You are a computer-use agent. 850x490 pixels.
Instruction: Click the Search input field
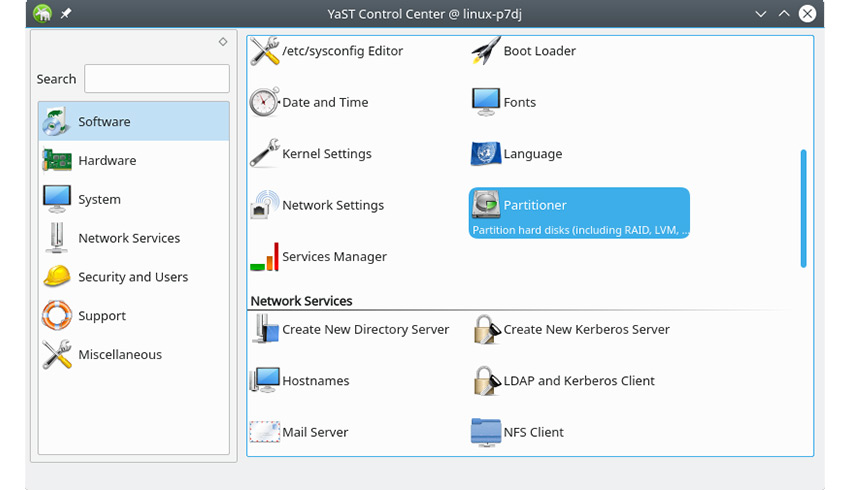157,79
